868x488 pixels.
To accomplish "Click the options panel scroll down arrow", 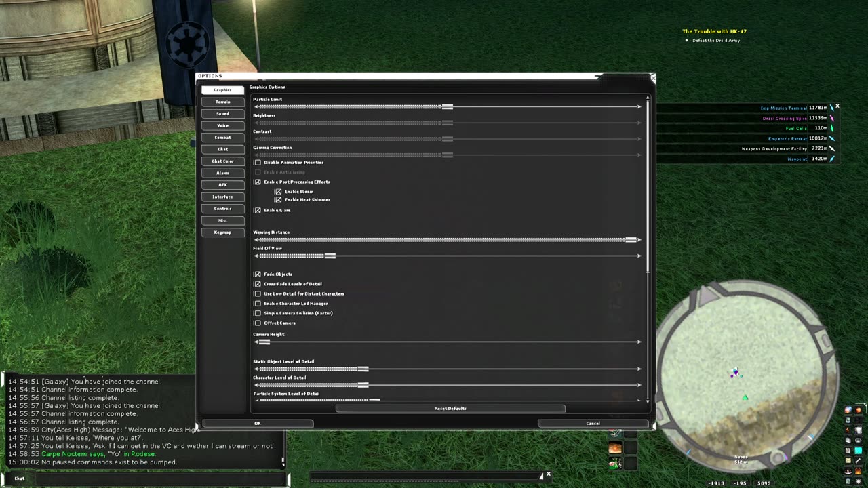I will pos(648,401).
